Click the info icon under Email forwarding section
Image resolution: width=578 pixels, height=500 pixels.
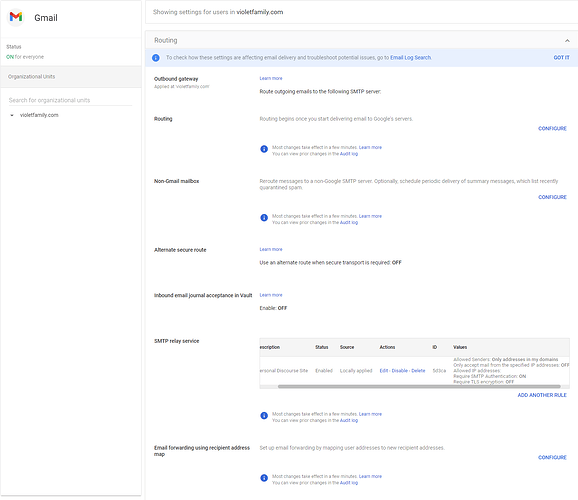(264, 478)
